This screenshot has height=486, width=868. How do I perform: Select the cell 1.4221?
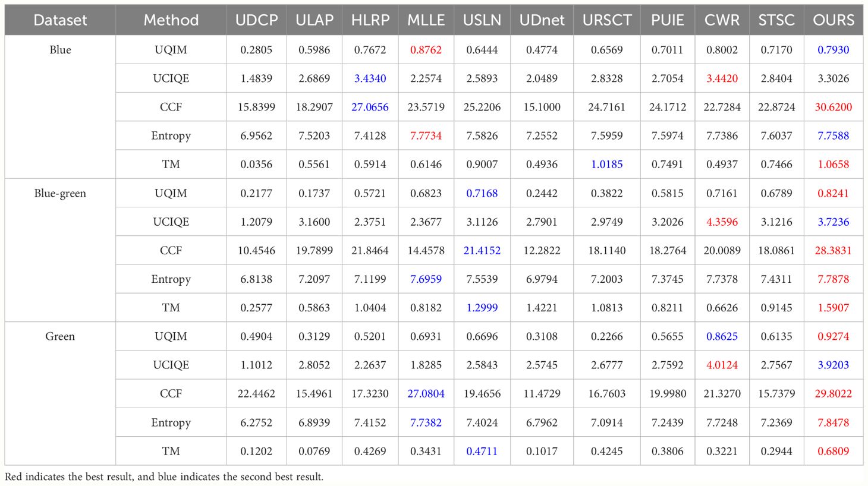click(542, 308)
